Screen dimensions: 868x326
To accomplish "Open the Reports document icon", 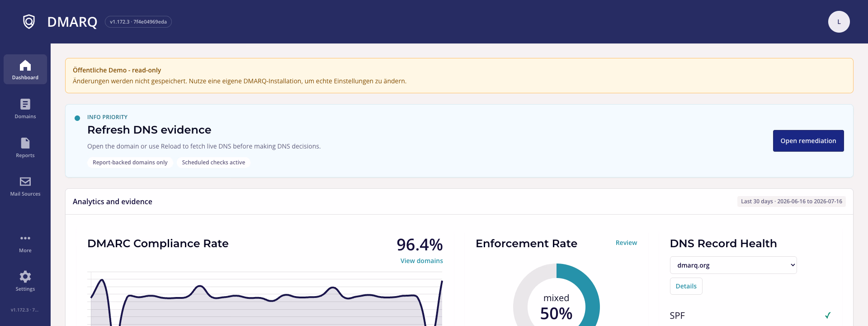I will (25, 143).
